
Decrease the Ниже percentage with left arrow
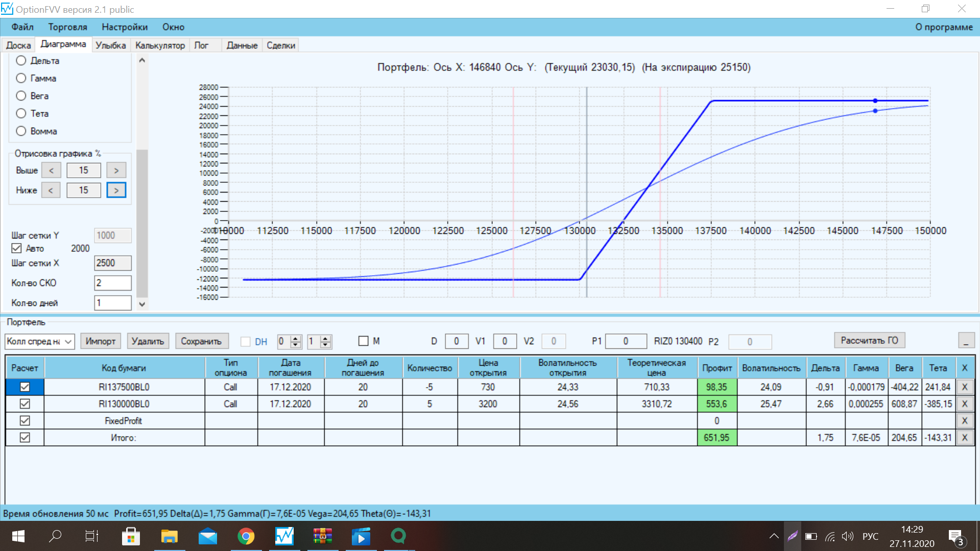pyautogui.click(x=51, y=190)
